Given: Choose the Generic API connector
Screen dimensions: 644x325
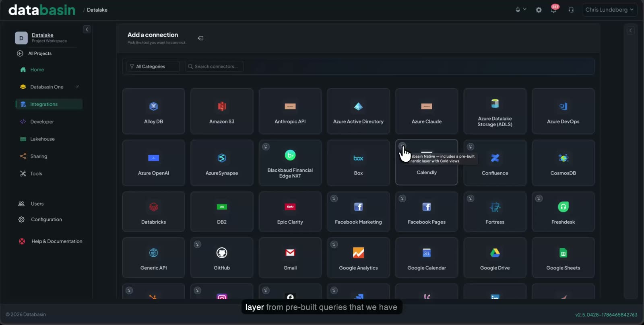Looking at the screenshot, I should pyautogui.click(x=153, y=257).
